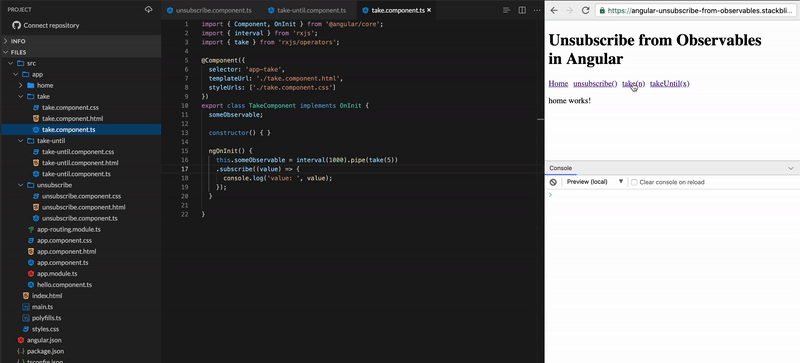Click the preview URL address bar
800x363 pixels.
[697, 10]
